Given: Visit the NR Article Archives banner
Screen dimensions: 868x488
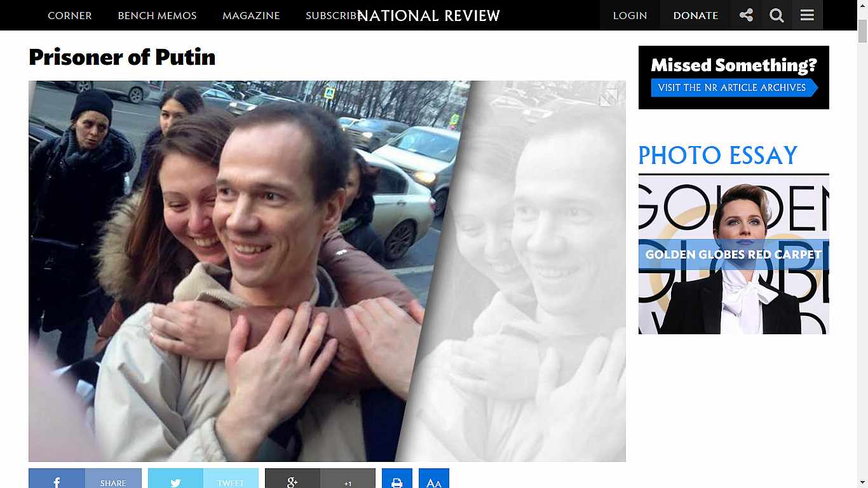Looking at the screenshot, I should pos(734,78).
